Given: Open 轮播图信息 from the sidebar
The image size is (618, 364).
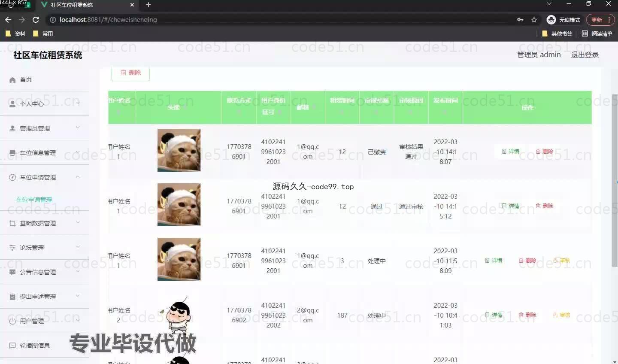Looking at the screenshot, I should click(x=35, y=346).
